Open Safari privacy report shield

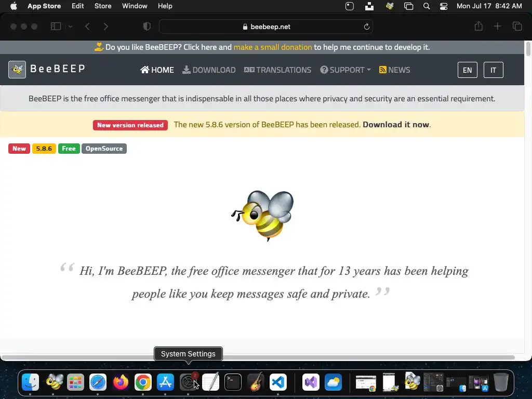coord(147,26)
